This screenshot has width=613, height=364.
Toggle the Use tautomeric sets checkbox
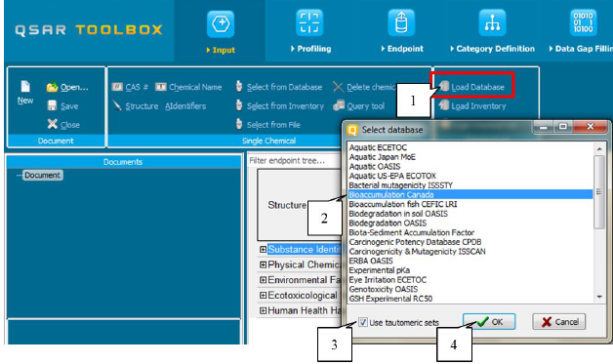(x=363, y=322)
